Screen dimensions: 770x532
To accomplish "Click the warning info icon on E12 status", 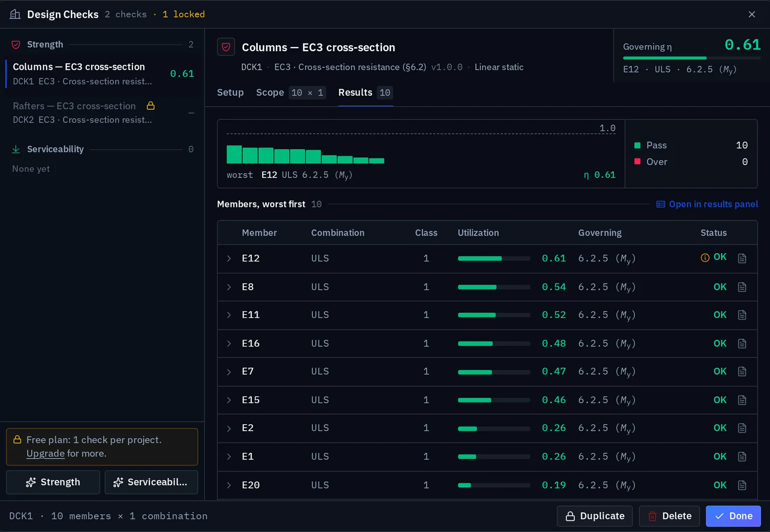I will click(705, 258).
